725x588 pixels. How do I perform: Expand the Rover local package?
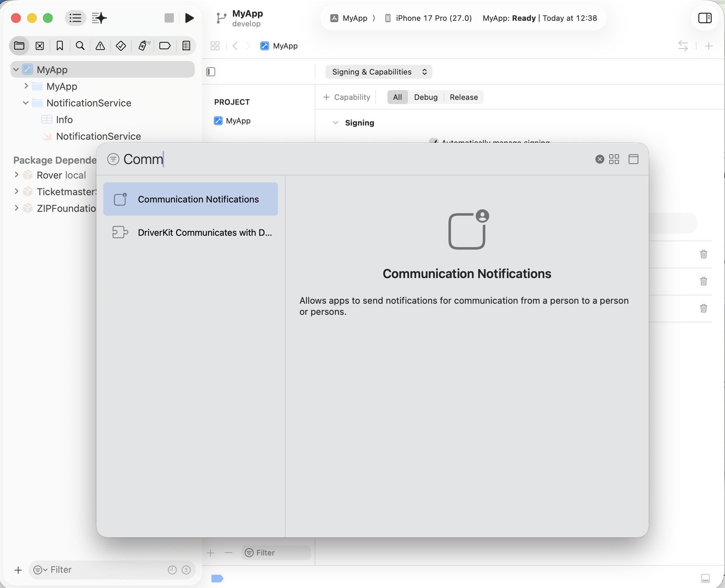coord(16,175)
